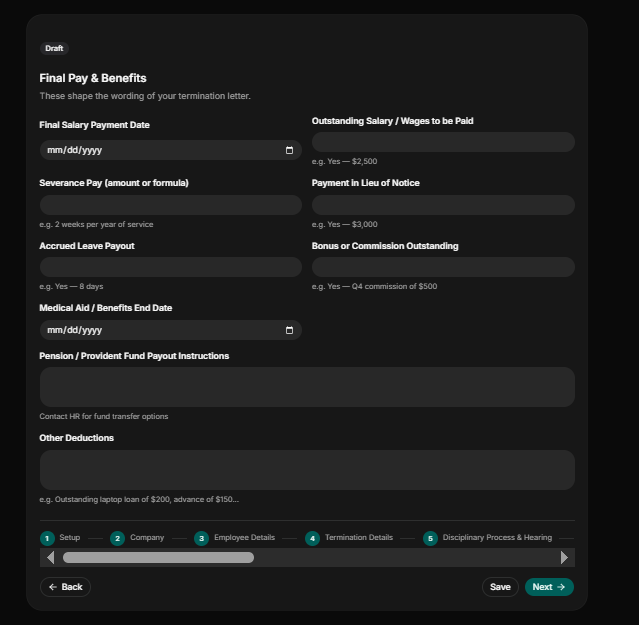Click subtitle 'These shape the wording of your termination letter.'
The width and height of the screenshot is (639, 625).
coord(145,96)
